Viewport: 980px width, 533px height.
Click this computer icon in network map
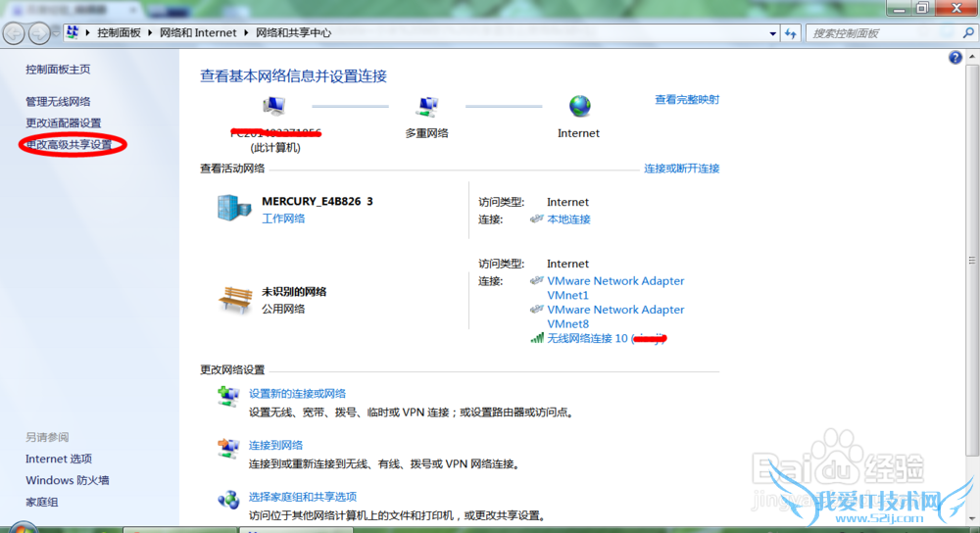point(273,106)
